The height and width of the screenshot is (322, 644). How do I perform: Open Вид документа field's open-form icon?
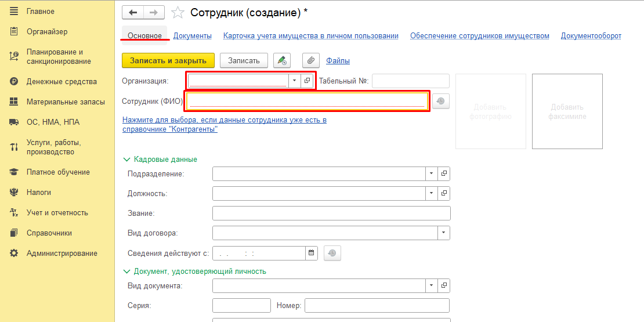tap(444, 285)
